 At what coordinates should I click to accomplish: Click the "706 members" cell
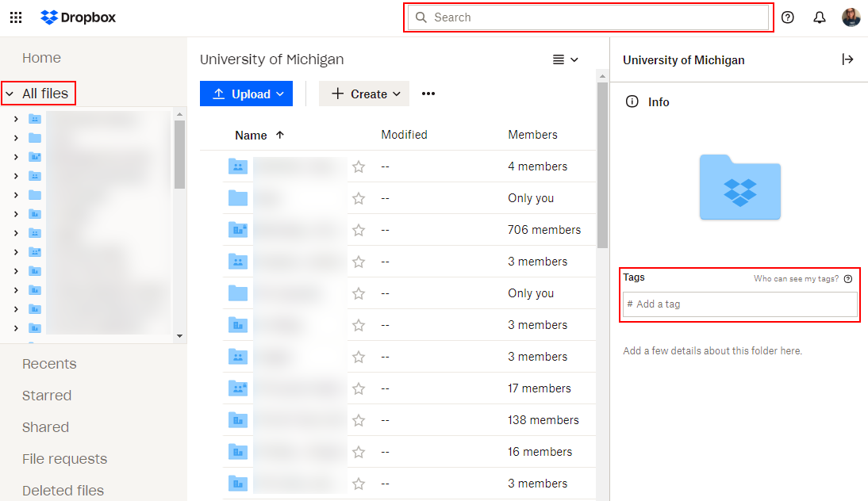[x=544, y=229]
